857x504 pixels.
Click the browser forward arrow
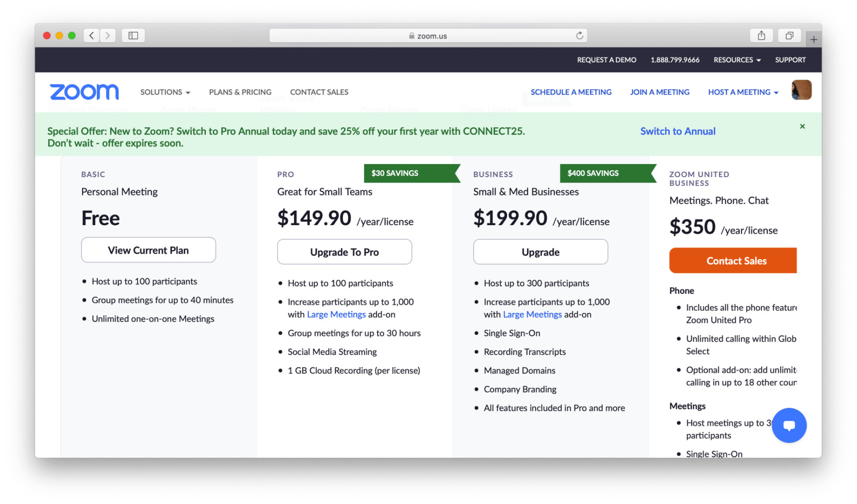(108, 35)
